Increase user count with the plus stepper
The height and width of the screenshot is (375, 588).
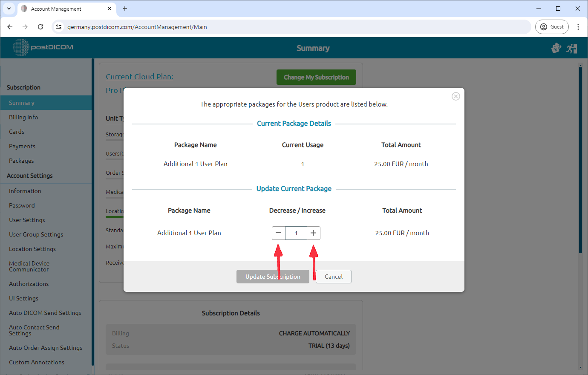(x=314, y=233)
